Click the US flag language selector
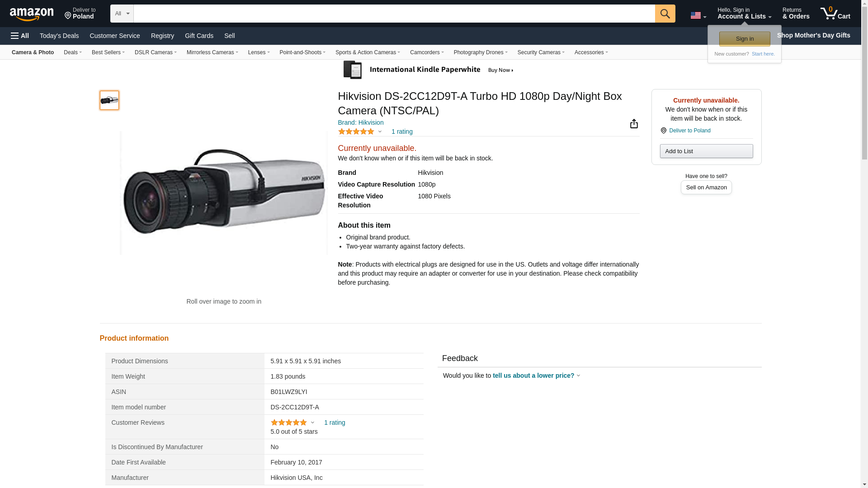The width and height of the screenshot is (868, 488). tap(698, 15)
